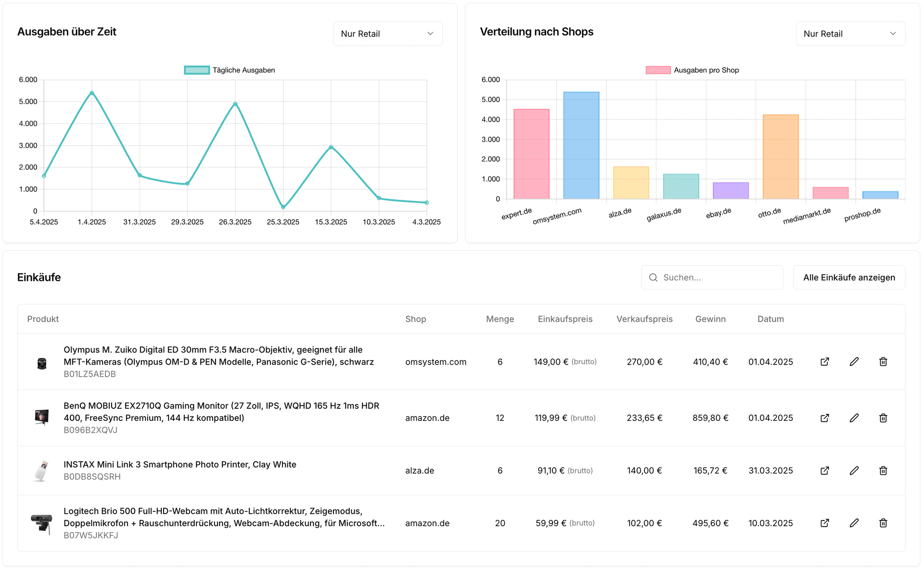Viewport: 924px width, 569px height.
Task: Sort table by Gewinn column
Action: (x=710, y=319)
